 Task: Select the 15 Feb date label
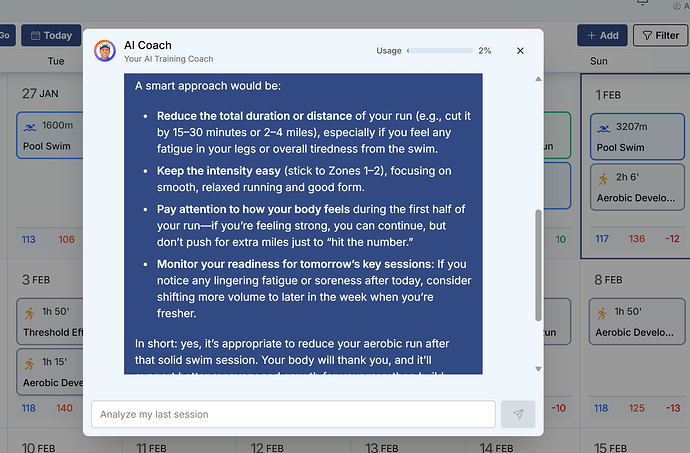(x=610, y=448)
